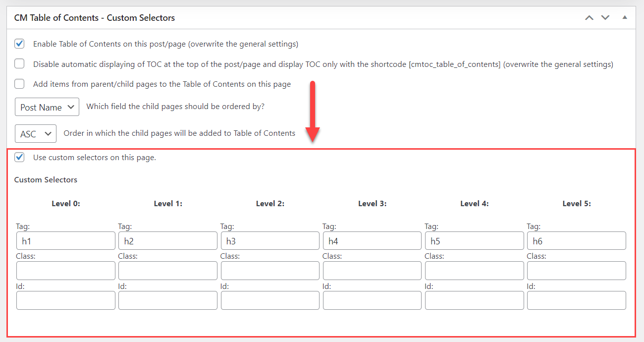Click 'Order in which the child pages will be added' text
The height and width of the screenshot is (342, 644).
pos(179,133)
